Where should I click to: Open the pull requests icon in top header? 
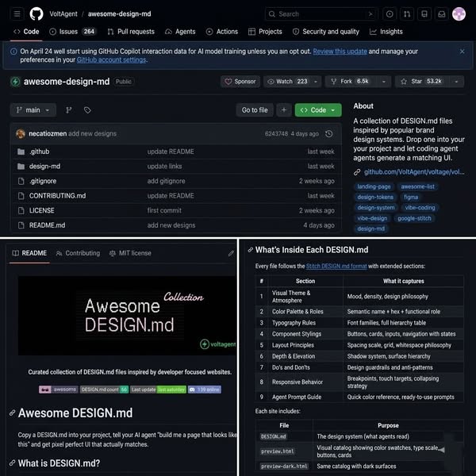(407, 13)
